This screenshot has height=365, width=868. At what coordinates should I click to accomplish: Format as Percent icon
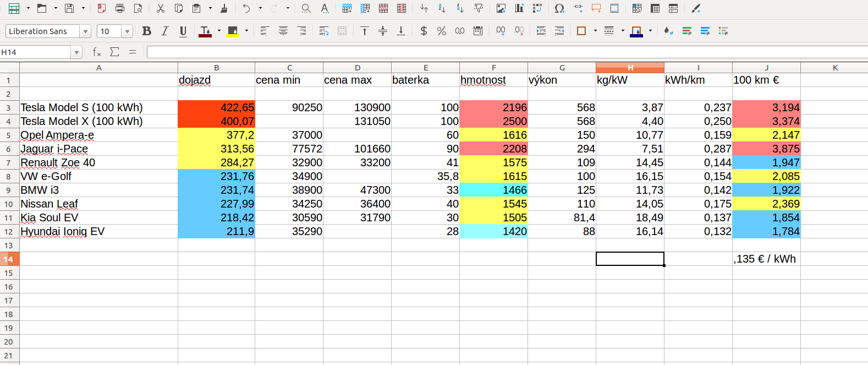[x=442, y=31]
